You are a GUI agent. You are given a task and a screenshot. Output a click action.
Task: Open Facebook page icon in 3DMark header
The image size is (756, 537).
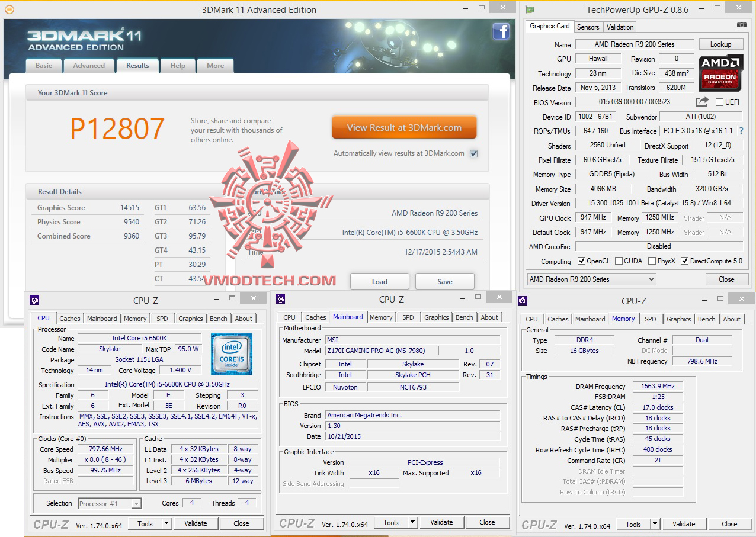501,31
